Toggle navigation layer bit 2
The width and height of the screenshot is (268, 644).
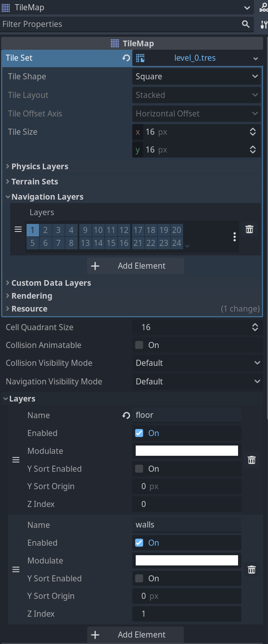click(45, 230)
